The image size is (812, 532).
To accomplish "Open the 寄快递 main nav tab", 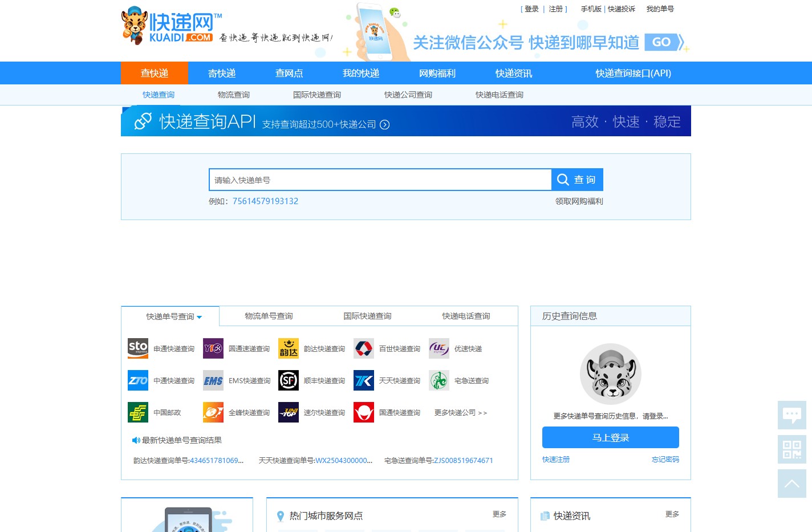I will point(222,73).
